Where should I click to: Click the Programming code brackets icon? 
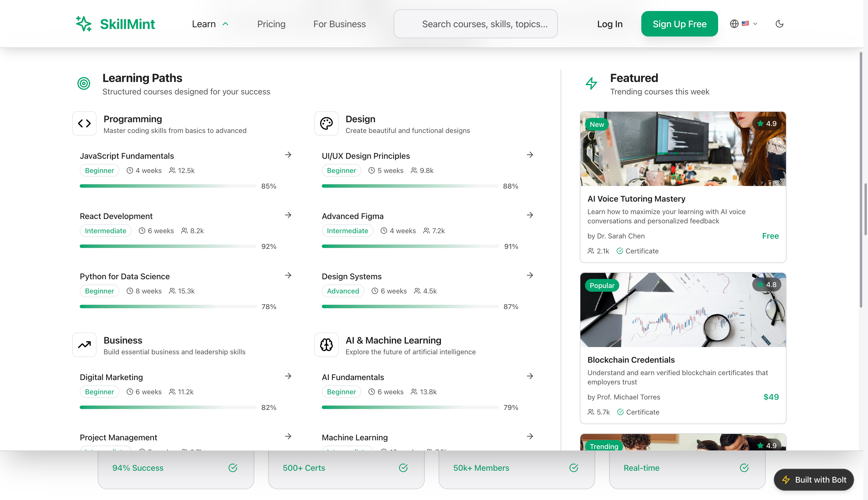coord(84,123)
